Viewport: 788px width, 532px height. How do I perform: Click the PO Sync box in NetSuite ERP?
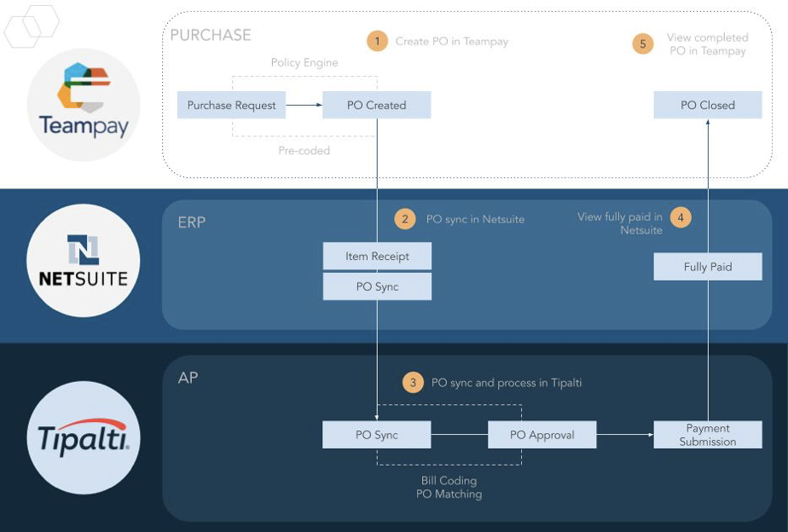click(x=377, y=286)
